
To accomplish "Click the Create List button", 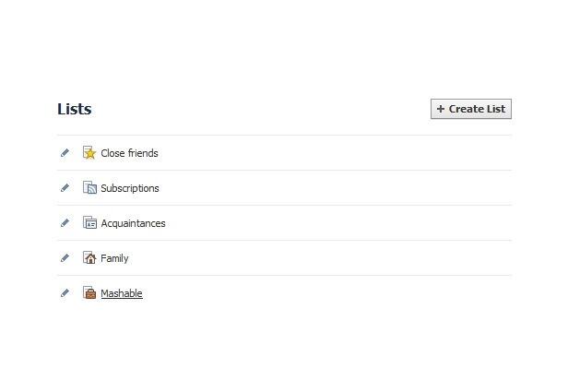I will [471, 109].
